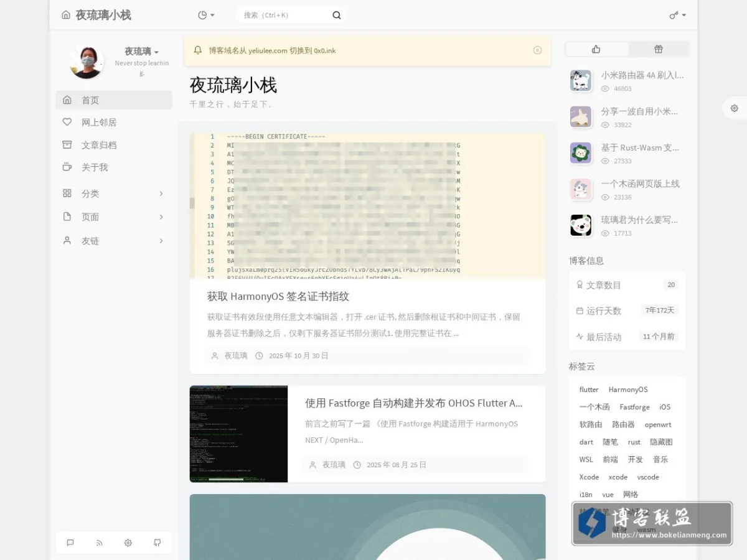Open the floating settings gear on right edge
The width and height of the screenshot is (747, 560).
(x=735, y=108)
